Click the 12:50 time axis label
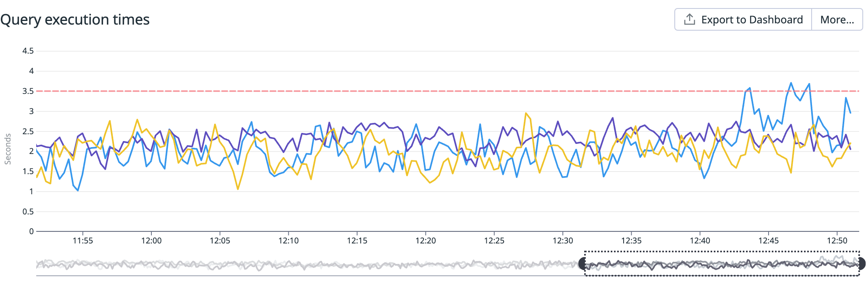This screenshot has height=291, width=868. [837, 241]
